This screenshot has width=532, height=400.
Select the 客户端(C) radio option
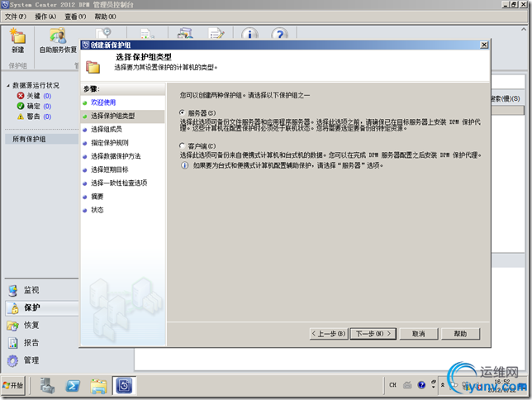183,145
